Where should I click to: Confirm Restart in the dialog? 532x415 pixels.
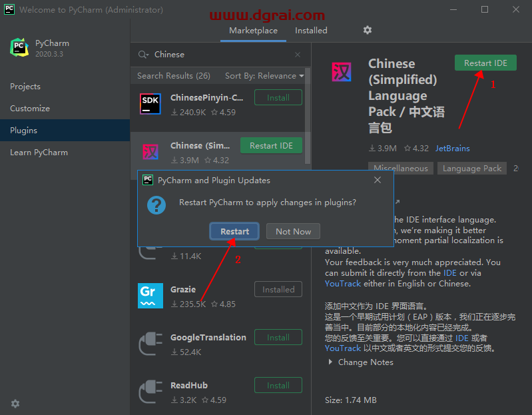[234, 231]
